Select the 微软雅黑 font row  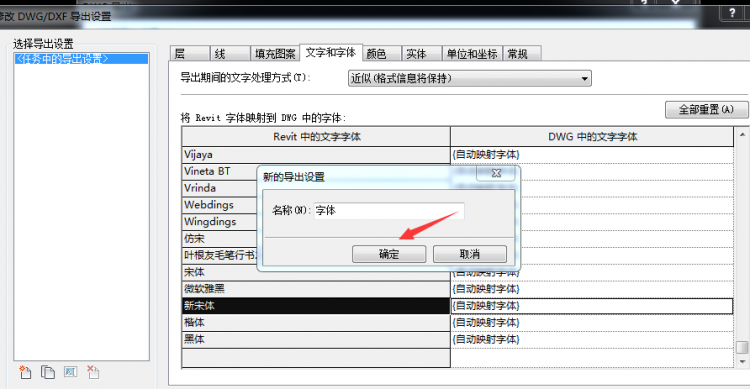(316, 289)
